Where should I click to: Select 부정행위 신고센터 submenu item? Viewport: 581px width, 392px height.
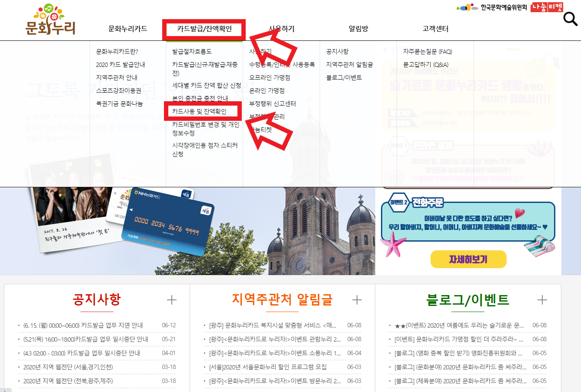pyautogui.click(x=272, y=103)
